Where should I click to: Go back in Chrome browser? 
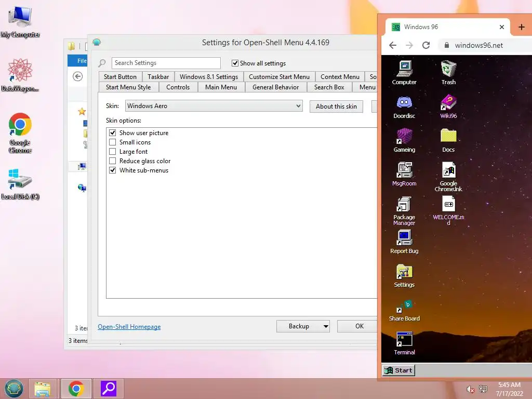(x=393, y=45)
